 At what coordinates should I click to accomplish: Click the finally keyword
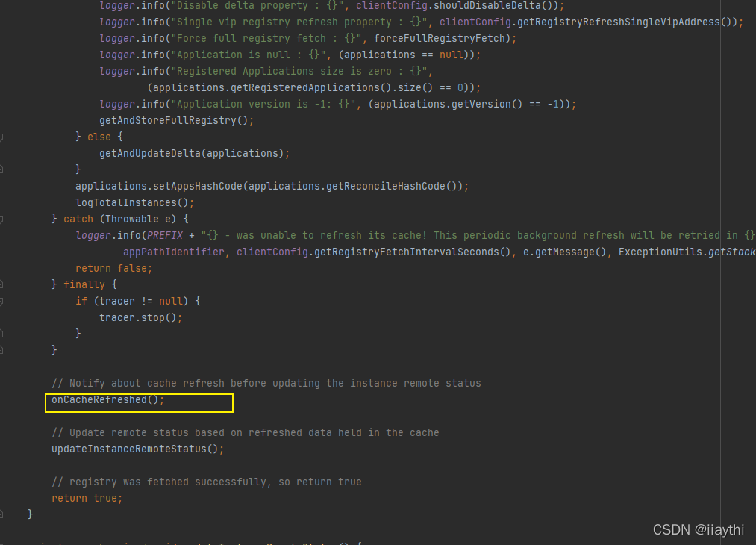(x=84, y=284)
